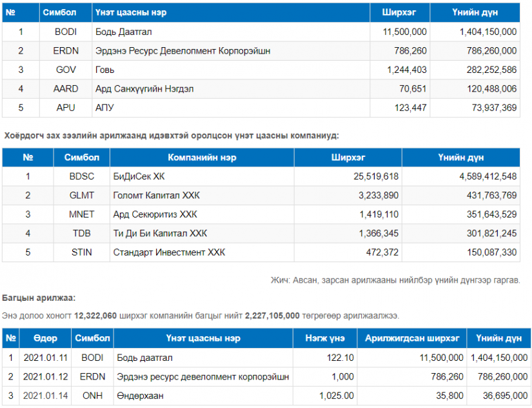The height and width of the screenshot is (408, 532).
Task: Select the amount "120,488,006"
Action: click(491, 88)
